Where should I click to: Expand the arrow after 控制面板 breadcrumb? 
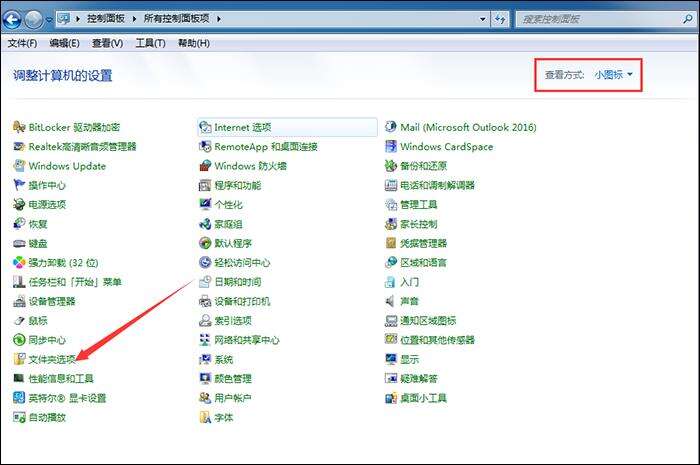(x=134, y=19)
